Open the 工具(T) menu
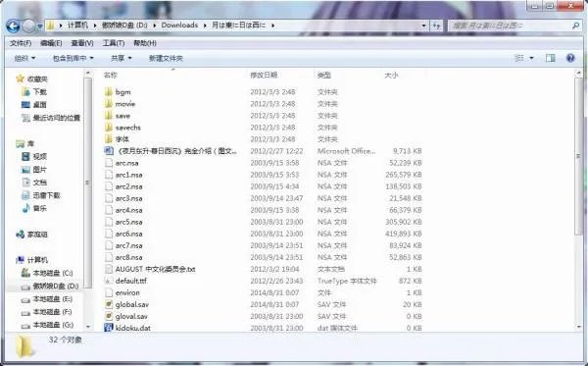The image size is (588, 366). click(114, 43)
